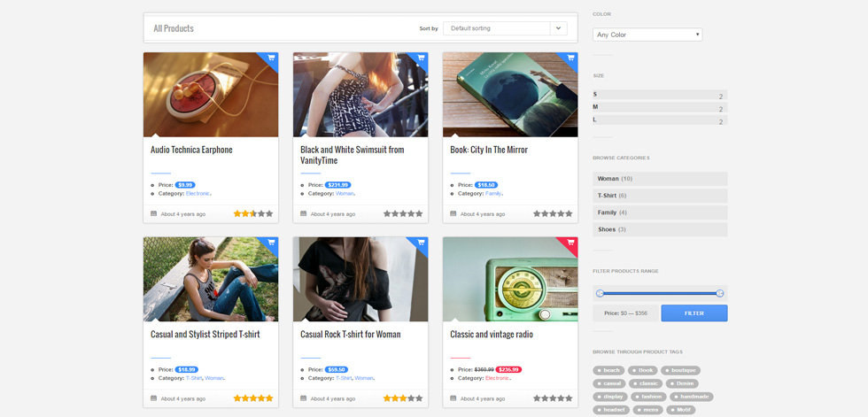Open Casual and Stylist Striped T-shirt title

(x=205, y=335)
